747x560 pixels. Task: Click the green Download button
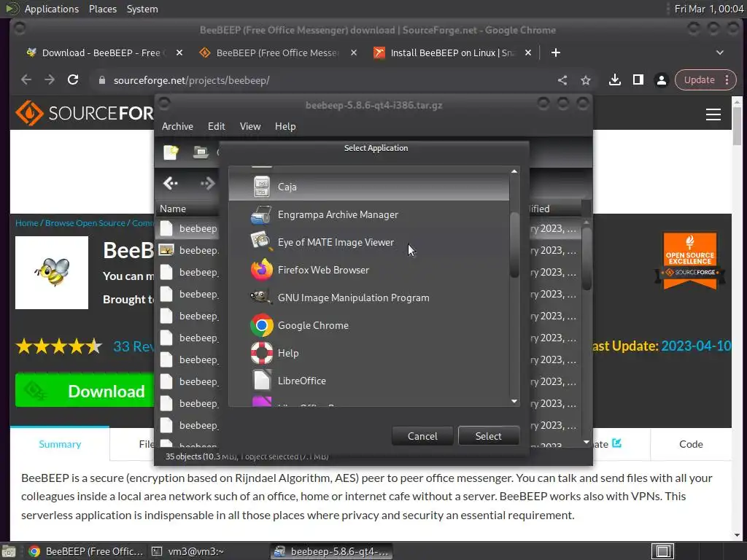85,391
